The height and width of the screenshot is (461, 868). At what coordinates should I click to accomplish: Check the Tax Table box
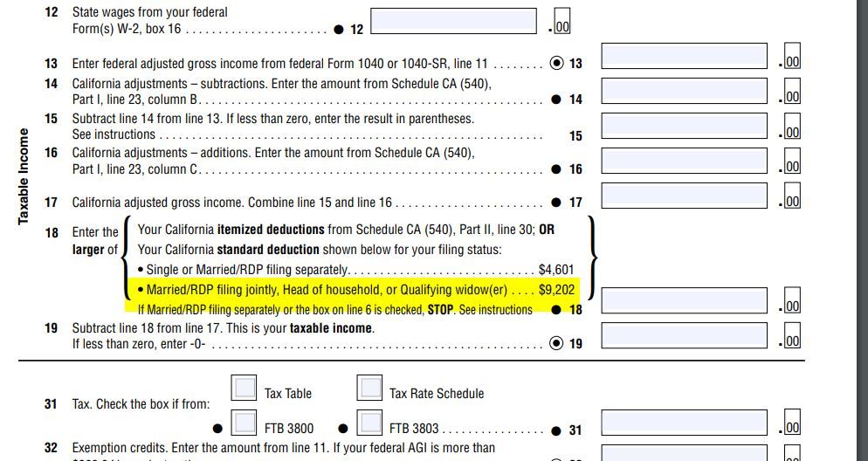244,388
